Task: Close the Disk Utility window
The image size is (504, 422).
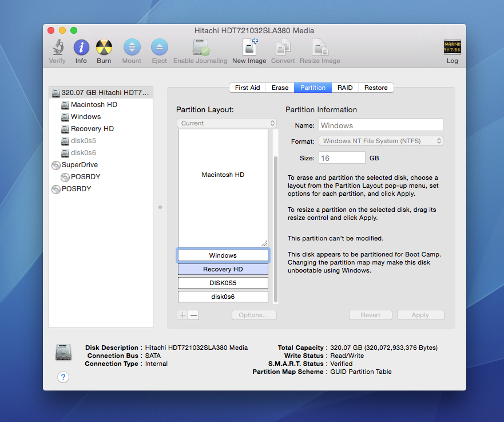Action: [51, 30]
